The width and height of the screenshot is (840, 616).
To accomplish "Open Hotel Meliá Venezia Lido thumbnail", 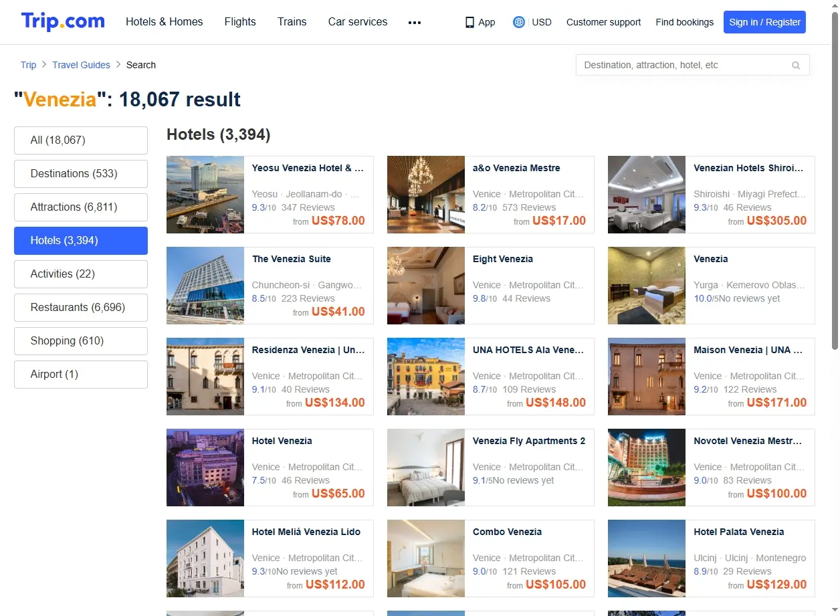I will pos(205,558).
